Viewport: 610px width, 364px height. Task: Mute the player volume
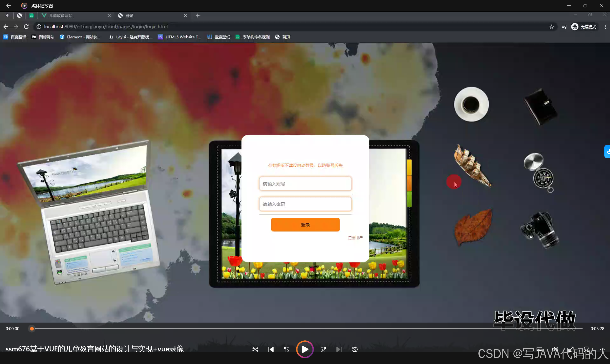click(x=555, y=349)
